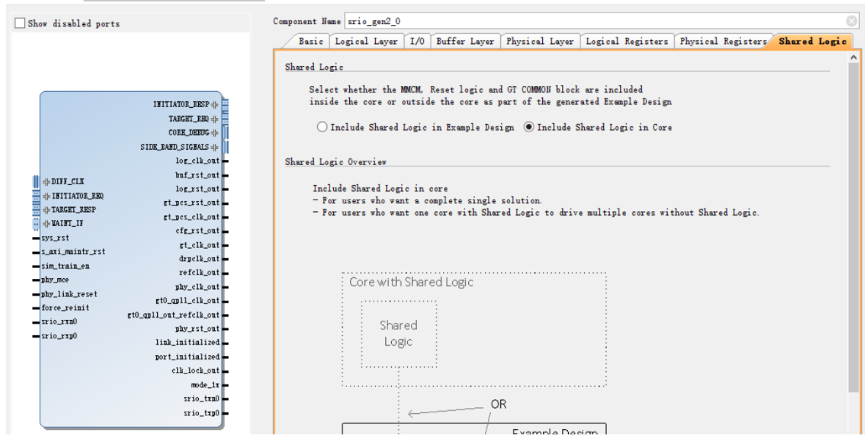Click the srio_txn0 port label

point(202,399)
